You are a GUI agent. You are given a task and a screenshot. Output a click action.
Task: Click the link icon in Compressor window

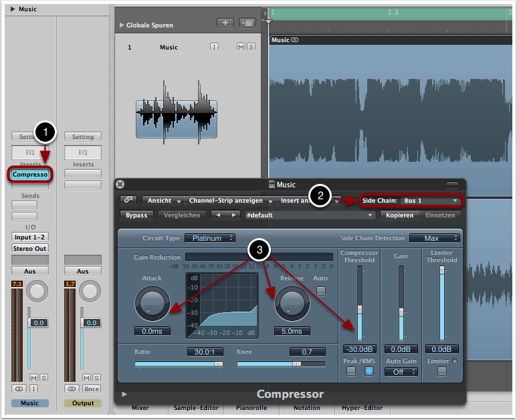coord(127,200)
